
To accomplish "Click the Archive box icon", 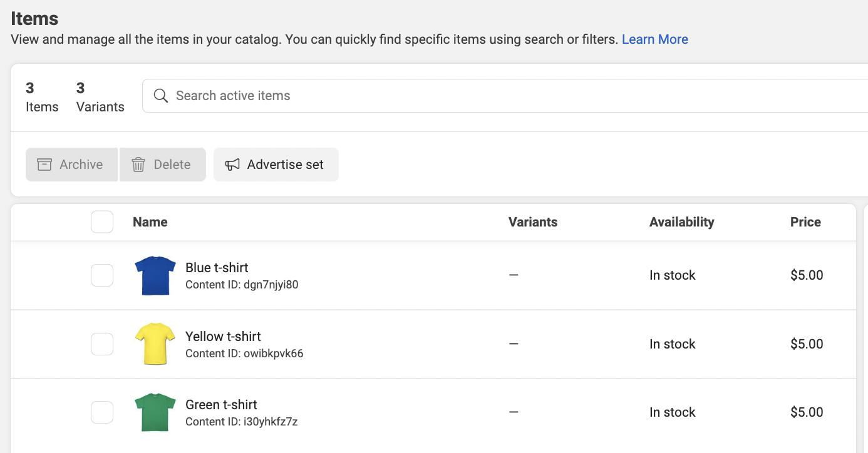I will [44, 165].
